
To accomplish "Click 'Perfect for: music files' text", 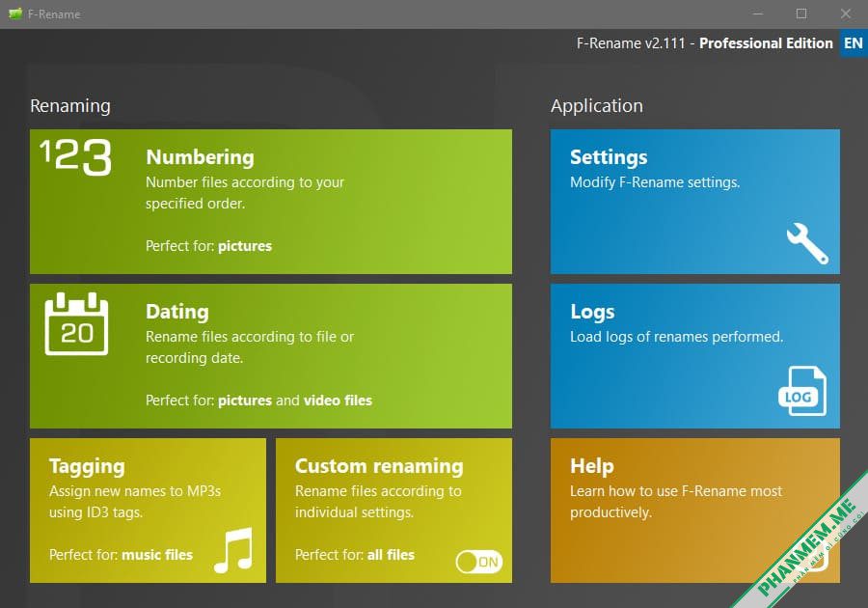I will tap(121, 555).
